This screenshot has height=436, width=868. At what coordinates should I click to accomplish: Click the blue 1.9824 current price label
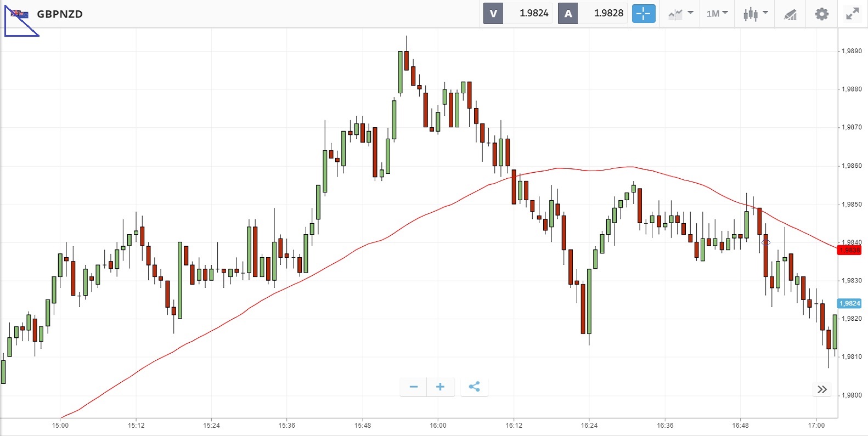[x=849, y=303]
